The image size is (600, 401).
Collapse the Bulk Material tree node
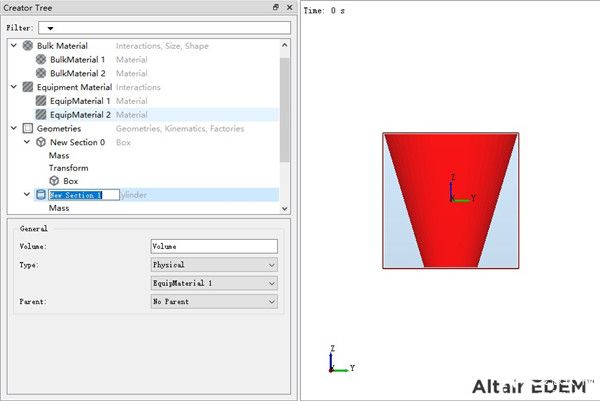tap(14, 46)
